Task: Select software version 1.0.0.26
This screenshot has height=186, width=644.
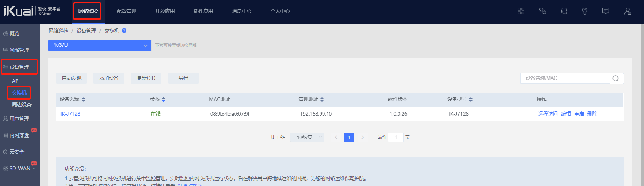Action: (x=398, y=114)
